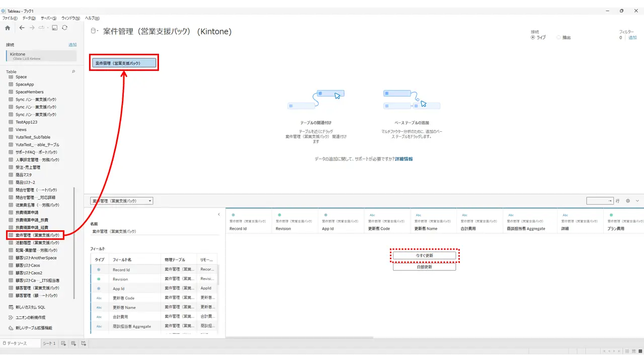Open the table selector dropdown 案件管理（営業支援パック）

coord(122,201)
